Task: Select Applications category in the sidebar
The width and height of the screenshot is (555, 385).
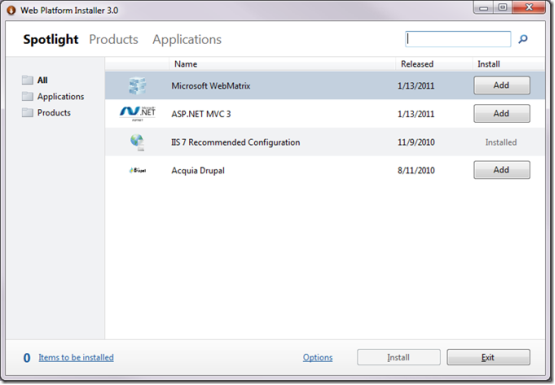Action: tap(61, 97)
